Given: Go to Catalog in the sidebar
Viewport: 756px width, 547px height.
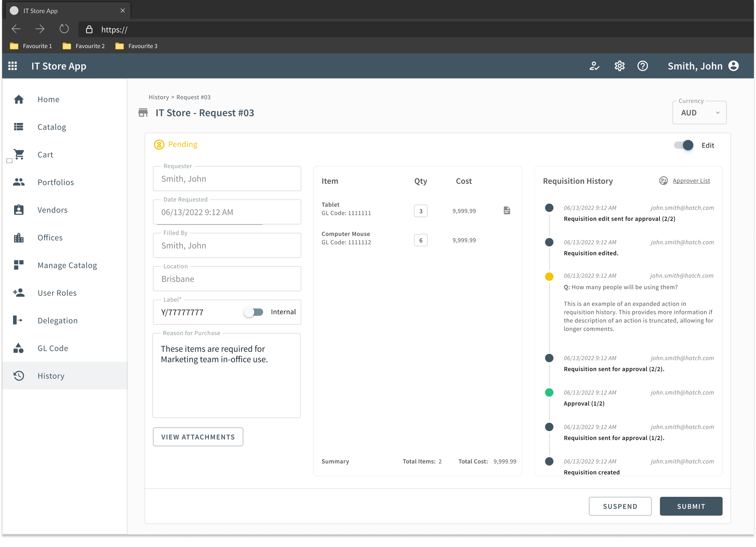Looking at the screenshot, I should (52, 127).
